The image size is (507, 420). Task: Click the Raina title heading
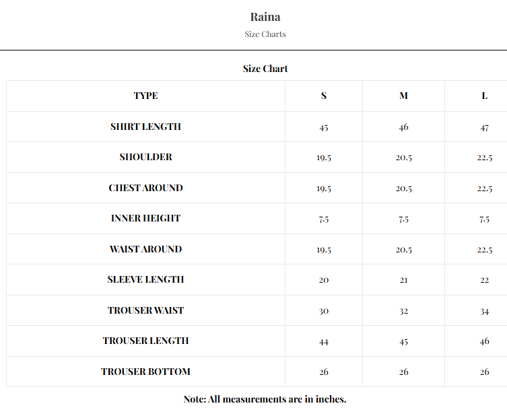[x=265, y=17]
